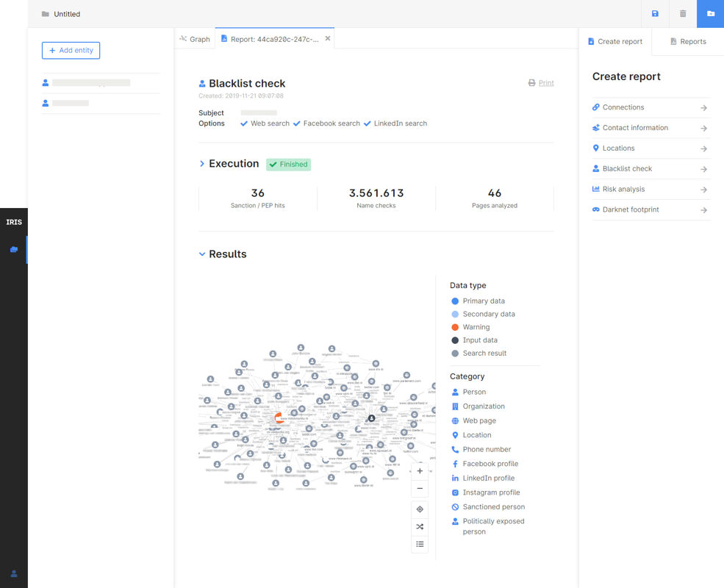Click the Warning orange color swatch
The width and height of the screenshot is (724, 588).
click(x=455, y=327)
